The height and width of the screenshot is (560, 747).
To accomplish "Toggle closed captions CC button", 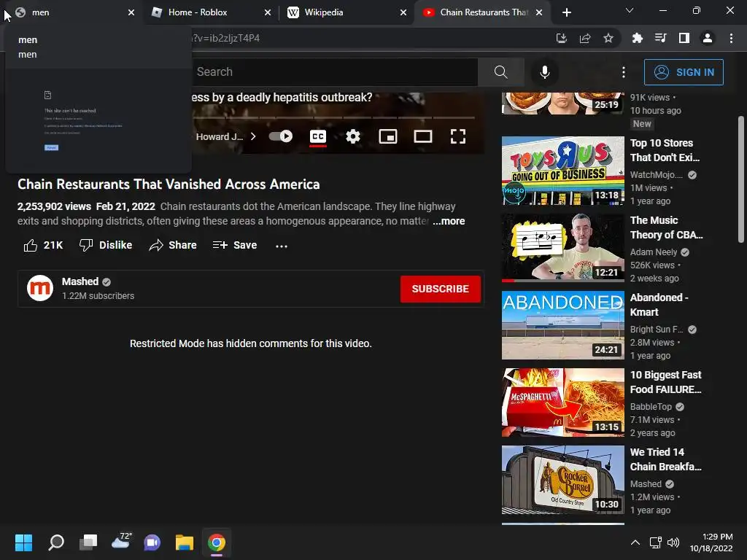I will click(318, 136).
